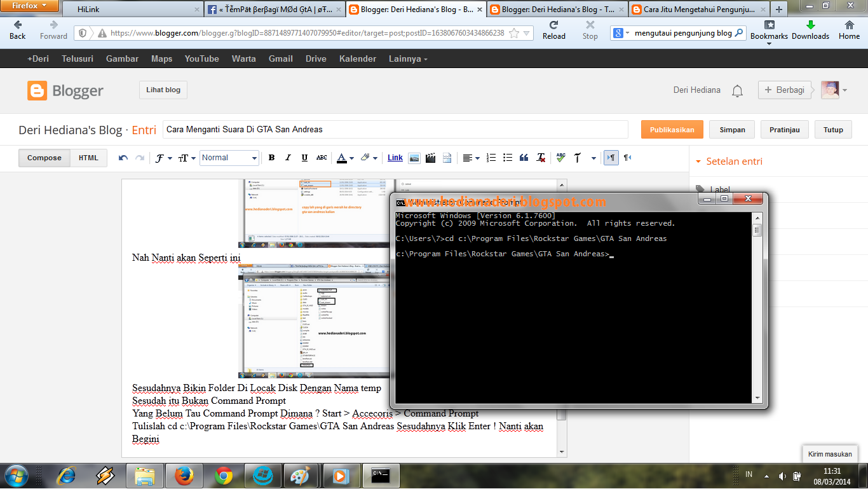Expand the account dropdown next to avatar

pos(844,91)
